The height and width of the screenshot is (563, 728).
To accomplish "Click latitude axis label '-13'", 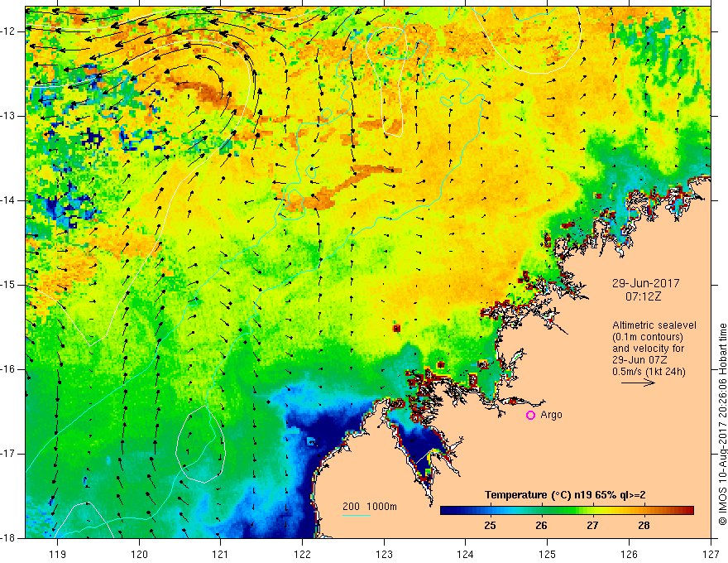I will (x=9, y=116).
